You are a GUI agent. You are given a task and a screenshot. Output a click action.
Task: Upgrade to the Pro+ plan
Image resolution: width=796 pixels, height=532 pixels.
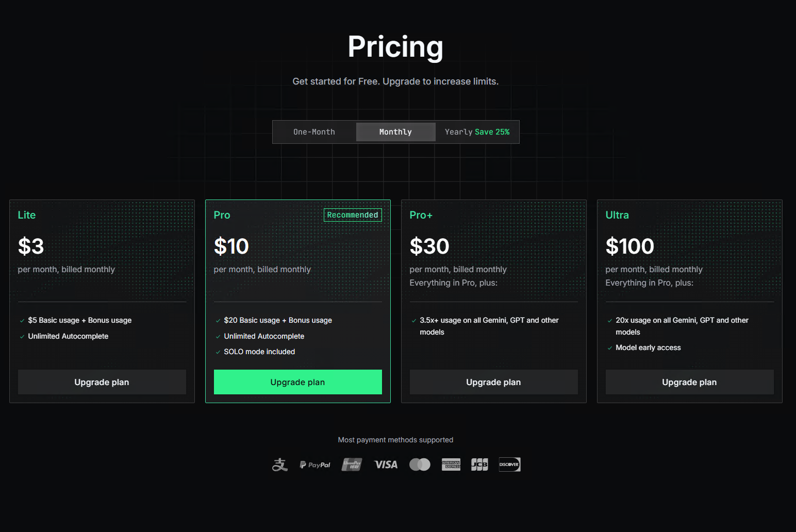[x=493, y=382]
